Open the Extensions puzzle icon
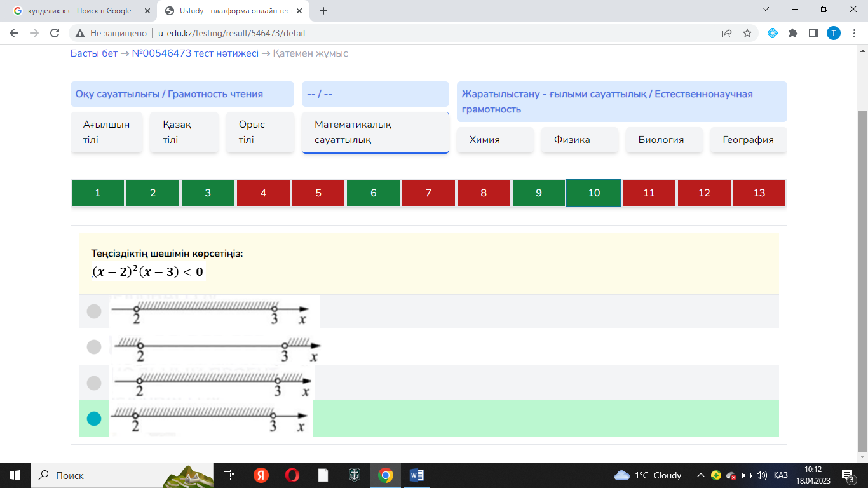Viewport: 868px width, 488px height. point(793,33)
